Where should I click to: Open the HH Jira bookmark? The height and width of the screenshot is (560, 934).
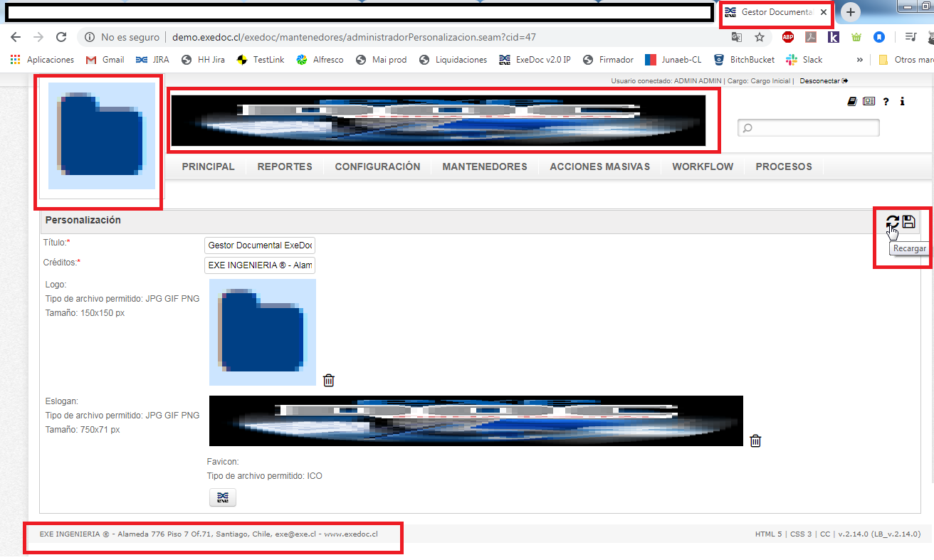pos(203,60)
